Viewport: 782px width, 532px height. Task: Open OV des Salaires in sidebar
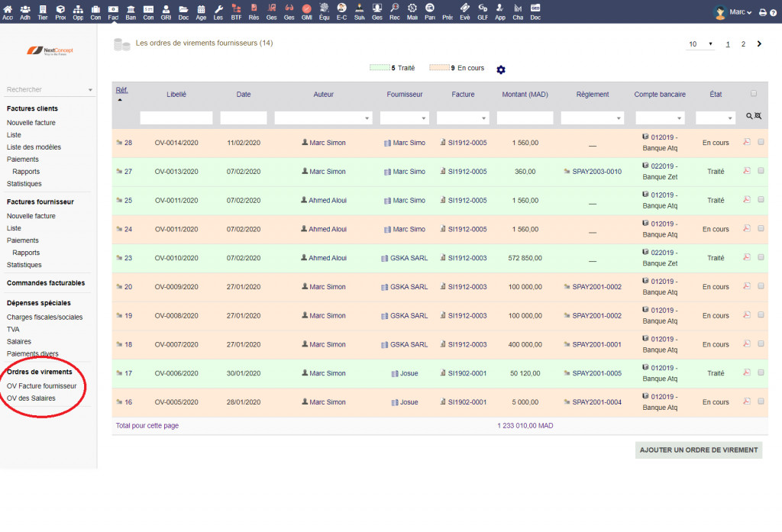[31, 398]
